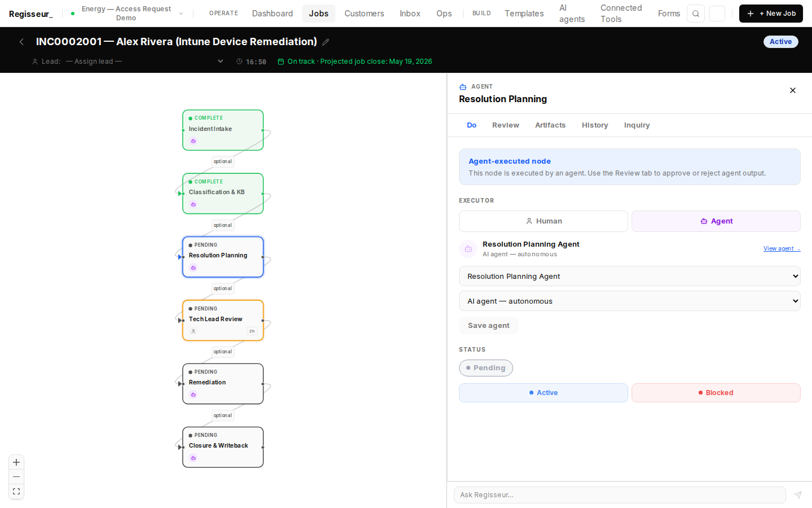Set status to Active

(x=544, y=393)
